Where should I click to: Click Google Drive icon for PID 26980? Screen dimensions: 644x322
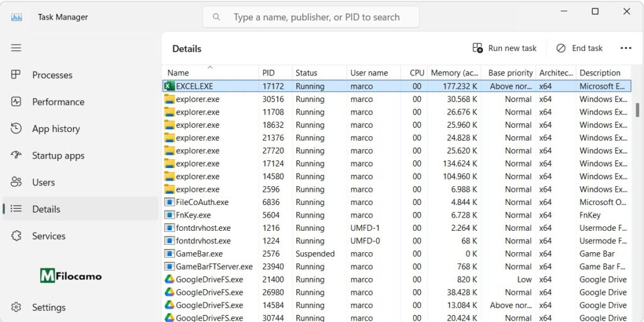coord(169,292)
